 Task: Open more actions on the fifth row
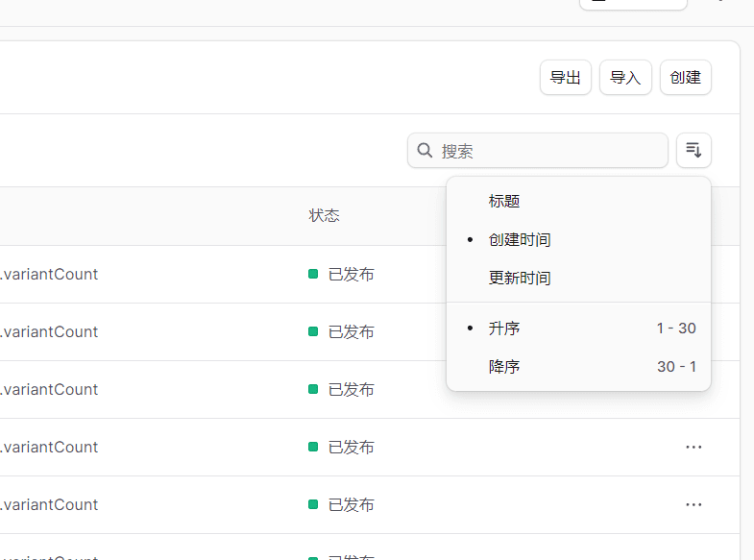pos(693,504)
